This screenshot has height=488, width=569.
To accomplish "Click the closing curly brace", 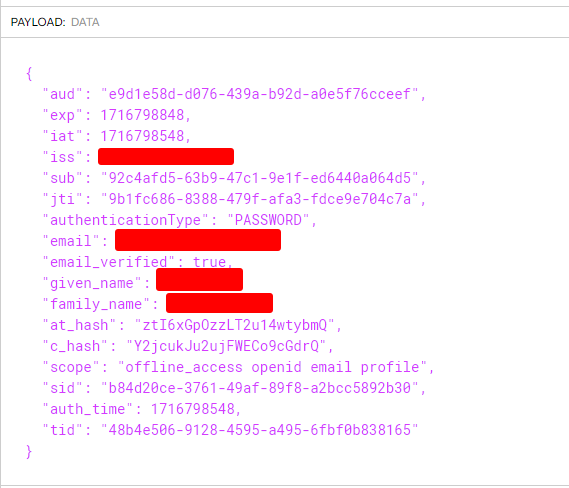I will tap(29, 452).
